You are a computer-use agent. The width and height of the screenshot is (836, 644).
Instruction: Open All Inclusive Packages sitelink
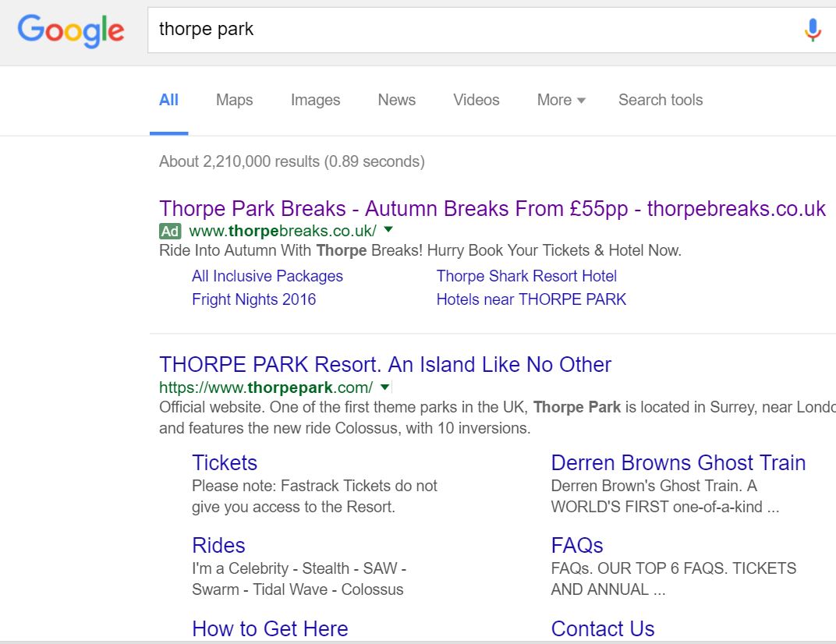point(267,276)
